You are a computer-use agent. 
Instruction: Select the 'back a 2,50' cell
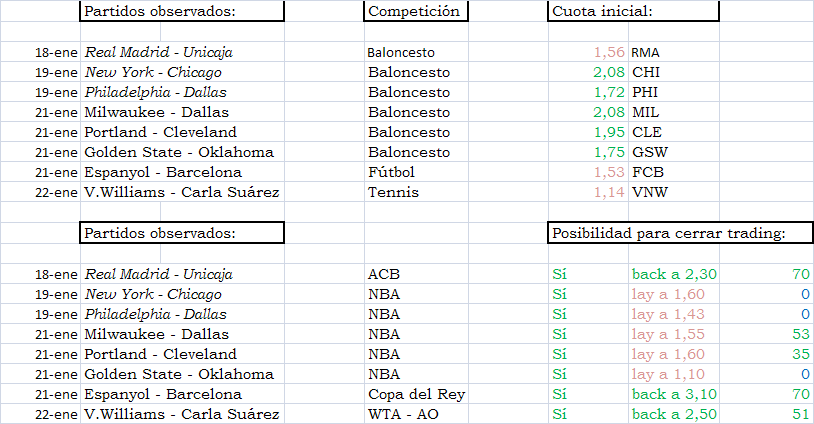(674, 414)
